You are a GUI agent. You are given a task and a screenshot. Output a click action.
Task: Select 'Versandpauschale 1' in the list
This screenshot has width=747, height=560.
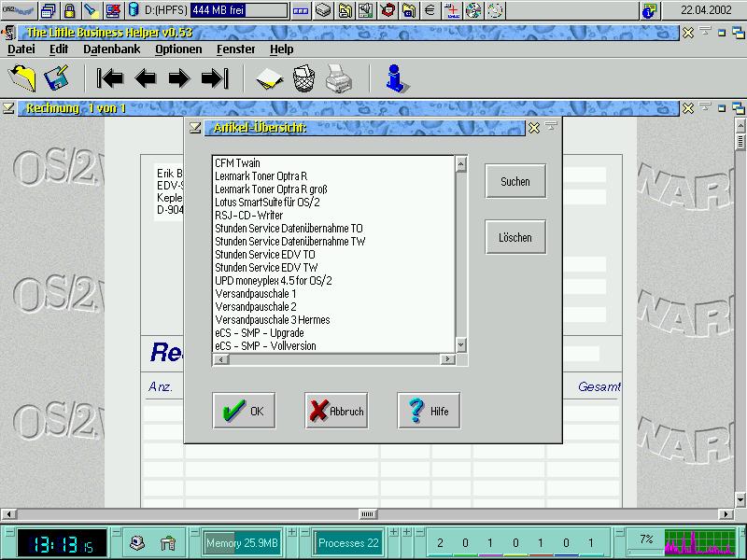[x=333, y=294]
